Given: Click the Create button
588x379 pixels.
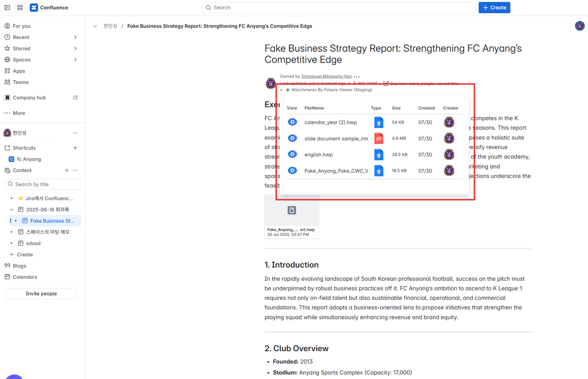Looking at the screenshot, I should (494, 8).
